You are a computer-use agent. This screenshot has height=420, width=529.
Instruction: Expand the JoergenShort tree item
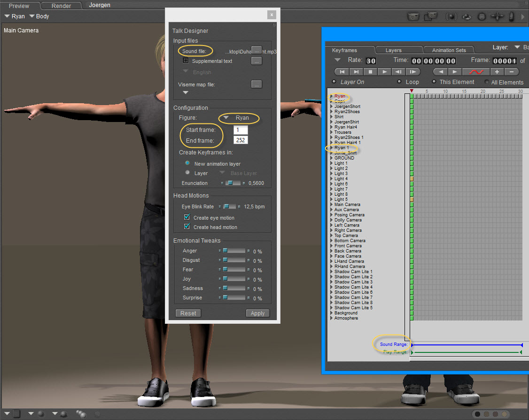[x=332, y=107]
